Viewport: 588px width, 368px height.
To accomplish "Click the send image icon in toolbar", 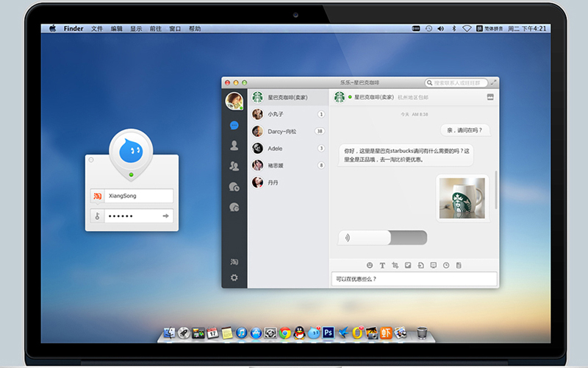I will (x=407, y=265).
